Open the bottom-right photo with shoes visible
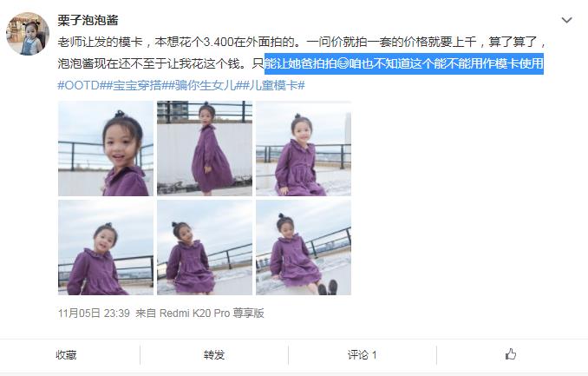The image size is (588, 376). pyautogui.click(x=304, y=247)
